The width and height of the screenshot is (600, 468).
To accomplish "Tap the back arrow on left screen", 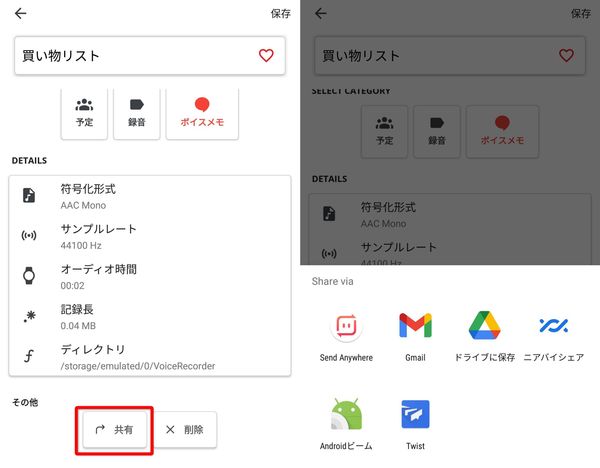I will coord(20,13).
